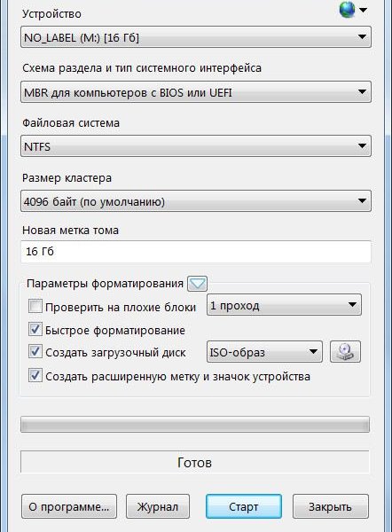Open the device dropdown showing NO_LABEL (M:)
Screen dimensions: 392x532
[196, 37]
